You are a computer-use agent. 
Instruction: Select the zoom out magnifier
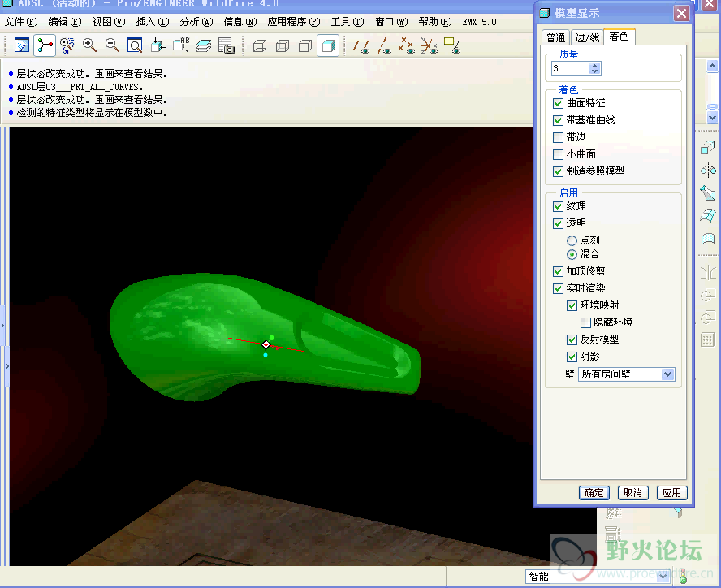(x=112, y=45)
